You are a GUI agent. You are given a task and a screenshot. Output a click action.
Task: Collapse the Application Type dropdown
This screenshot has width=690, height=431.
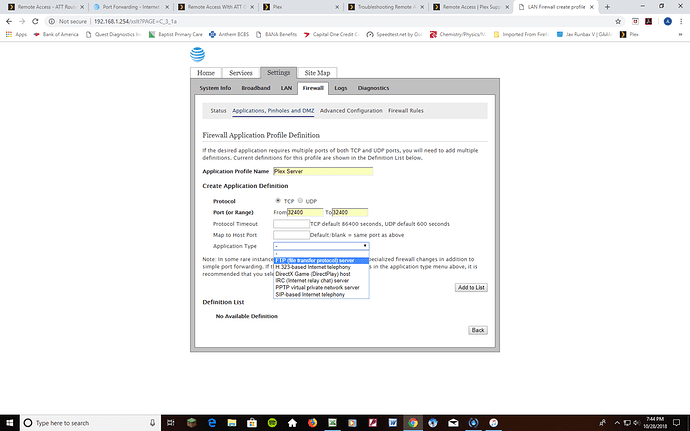(321, 246)
